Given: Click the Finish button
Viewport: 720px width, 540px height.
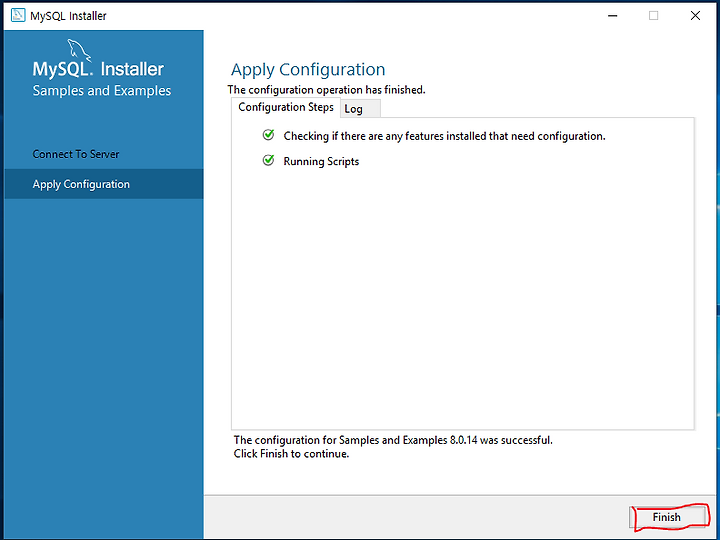Looking at the screenshot, I should [x=667, y=517].
